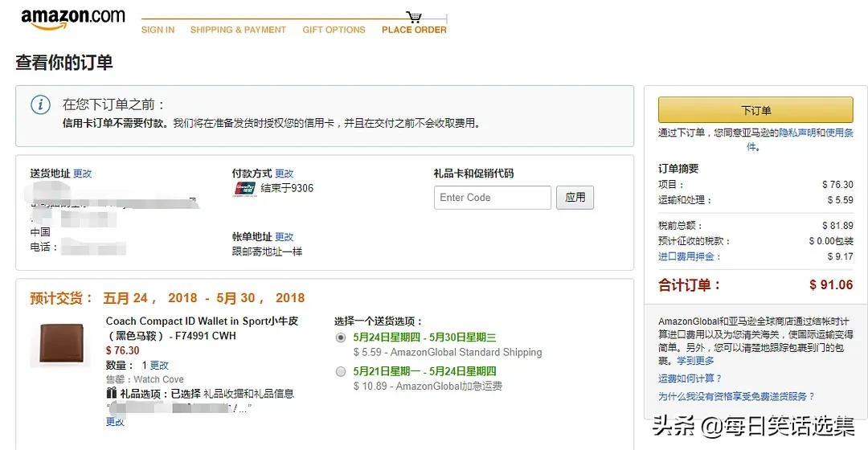Click the order total $ 91.06
The height and width of the screenshot is (450, 868).
831,285
